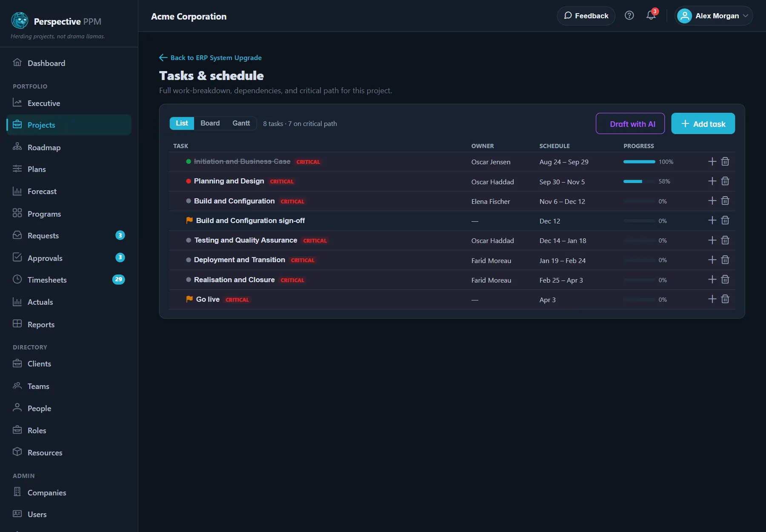
Task: Open Roadmap in the sidebar
Action: coord(69,147)
